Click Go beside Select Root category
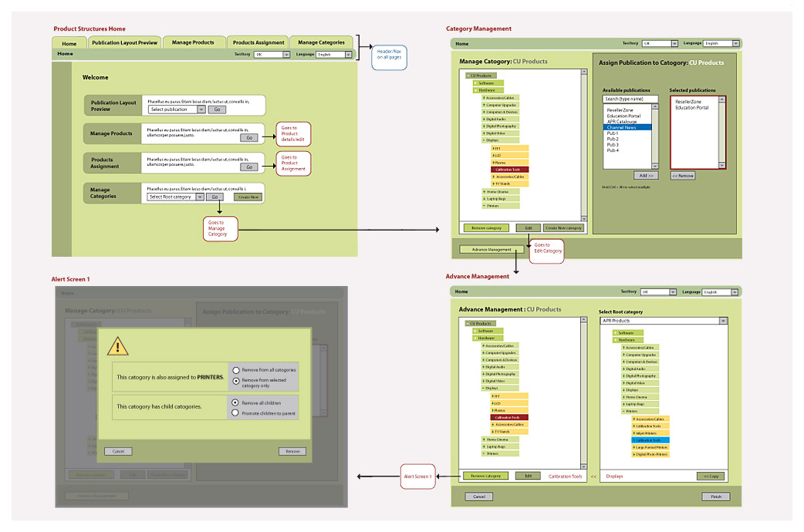 [215, 197]
